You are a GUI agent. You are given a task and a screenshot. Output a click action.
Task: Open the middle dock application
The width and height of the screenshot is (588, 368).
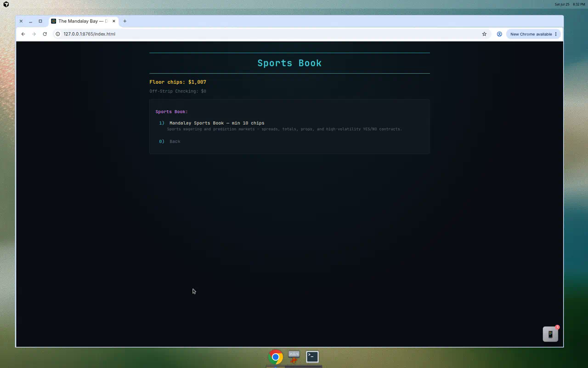pyautogui.click(x=294, y=356)
